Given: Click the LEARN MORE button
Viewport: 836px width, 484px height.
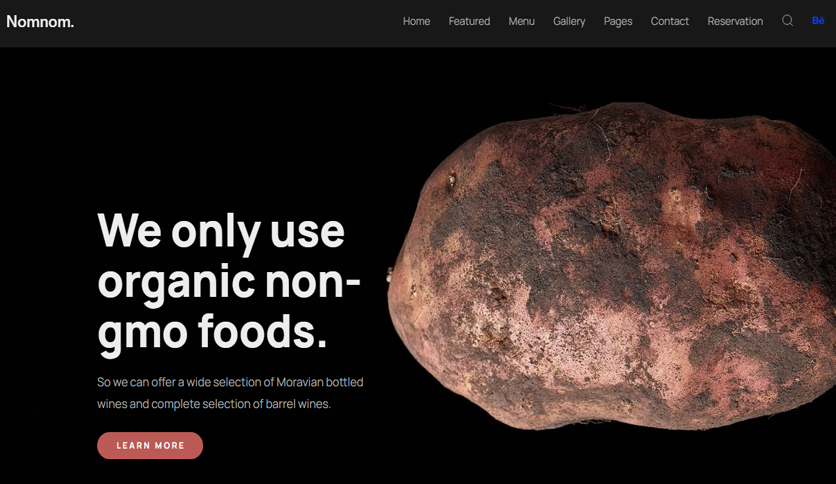Looking at the screenshot, I should [150, 446].
